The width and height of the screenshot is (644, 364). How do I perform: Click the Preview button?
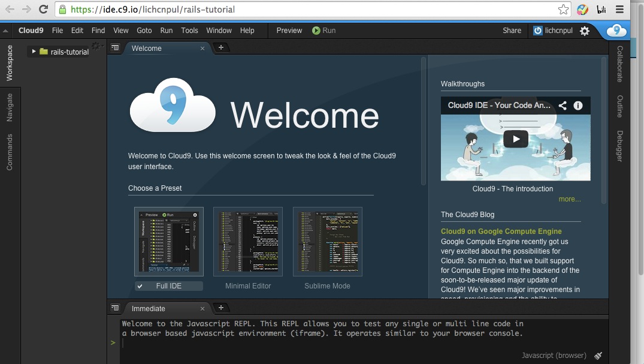pyautogui.click(x=289, y=31)
